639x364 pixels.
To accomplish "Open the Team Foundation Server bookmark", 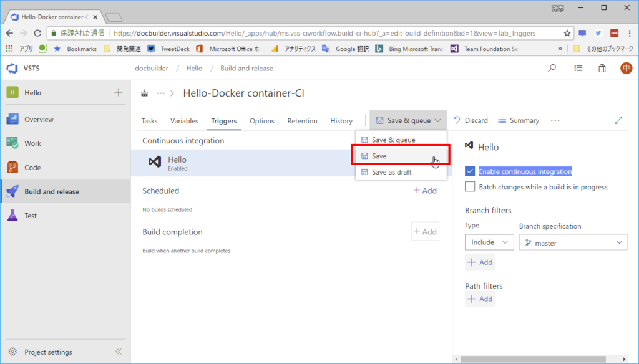I will 485,49.
